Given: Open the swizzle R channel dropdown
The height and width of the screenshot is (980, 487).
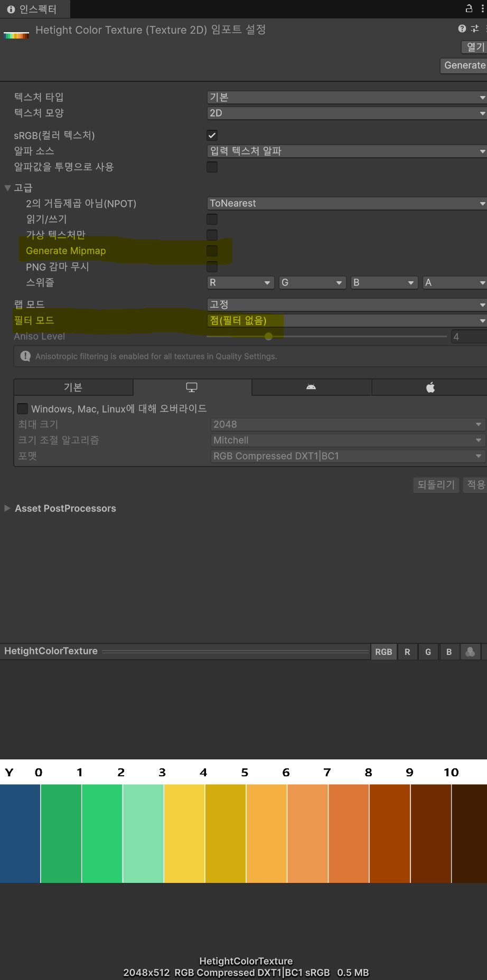Looking at the screenshot, I should (x=240, y=282).
